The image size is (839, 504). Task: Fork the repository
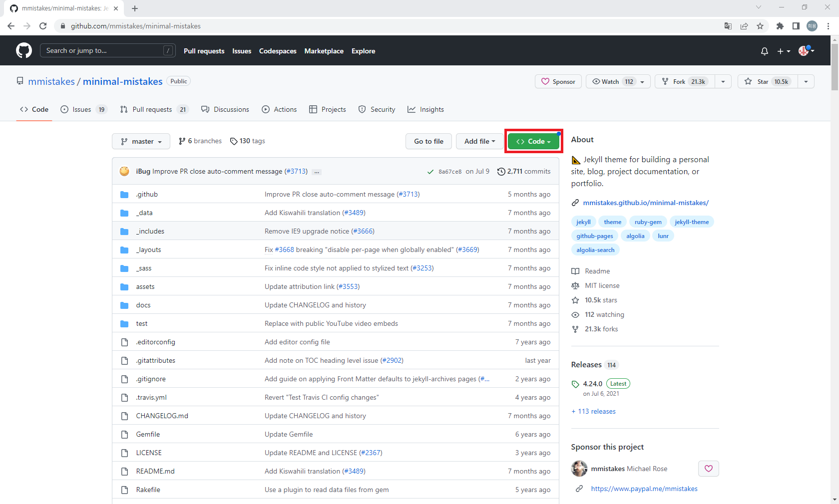[685, 81]
